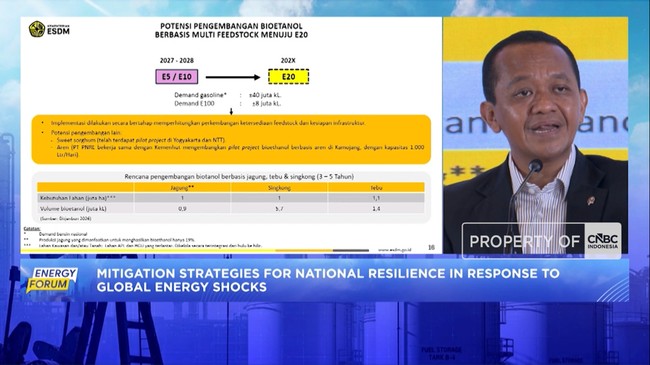
Task: Click the Energy Forum logo badge
Action: 52,280
